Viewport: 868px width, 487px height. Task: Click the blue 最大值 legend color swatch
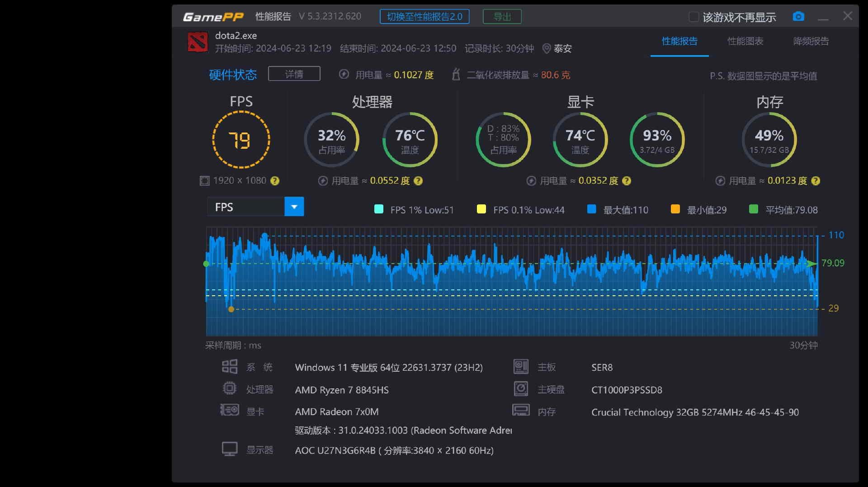point(591,209)
